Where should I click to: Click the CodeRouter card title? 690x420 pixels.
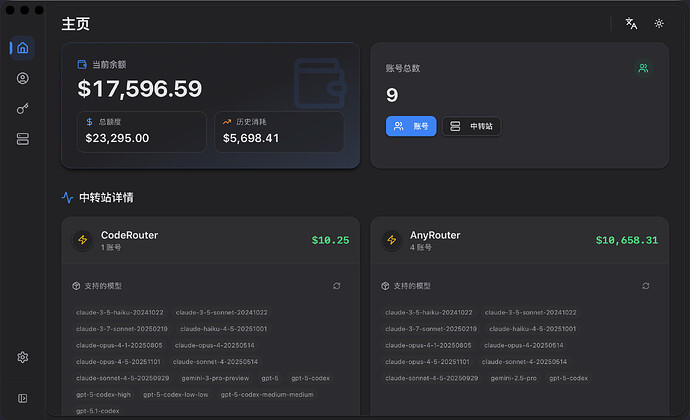tap(129, 235)
